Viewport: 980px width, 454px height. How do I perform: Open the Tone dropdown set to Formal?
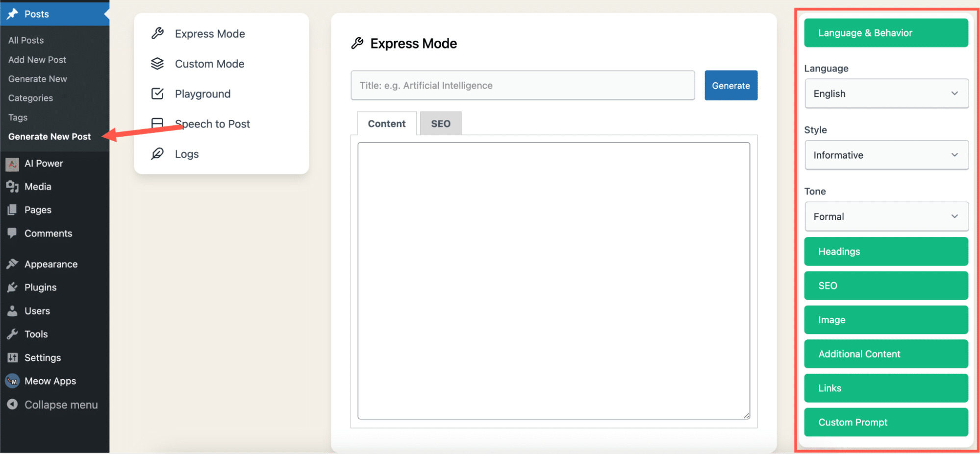(x=886, y=216)
